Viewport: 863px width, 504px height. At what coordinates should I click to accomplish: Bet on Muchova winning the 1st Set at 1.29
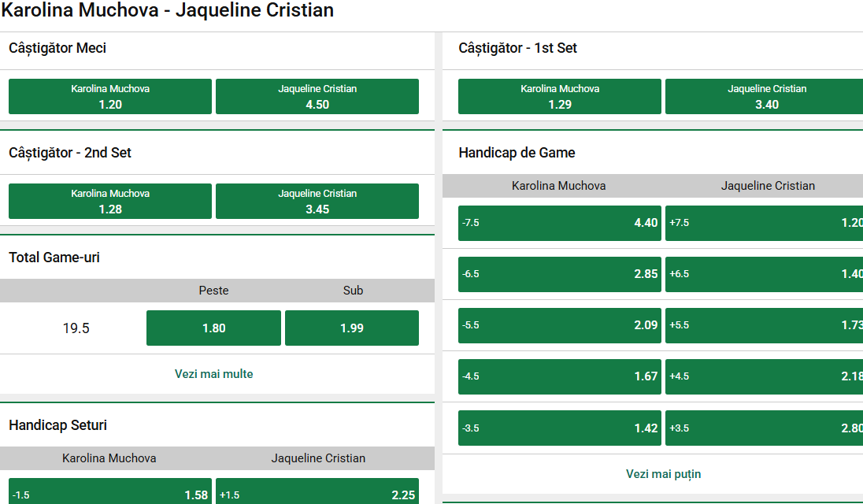pos(559,96)
